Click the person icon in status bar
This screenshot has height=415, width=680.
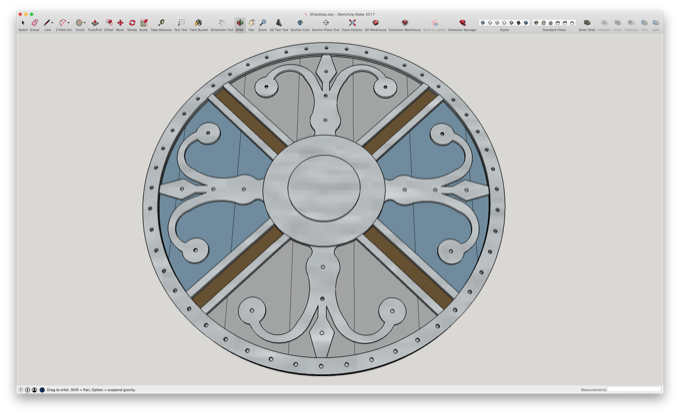34,390
